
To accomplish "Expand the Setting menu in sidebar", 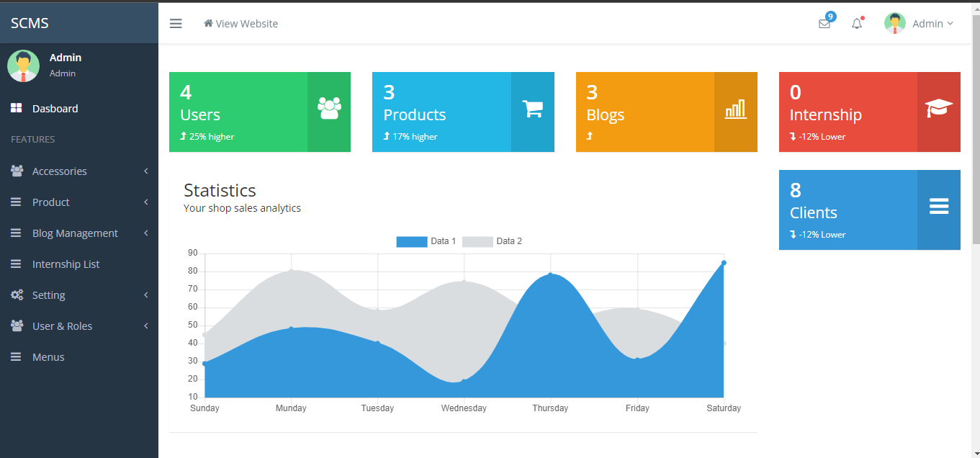I will pyautogui.click(x=49, y=295).
